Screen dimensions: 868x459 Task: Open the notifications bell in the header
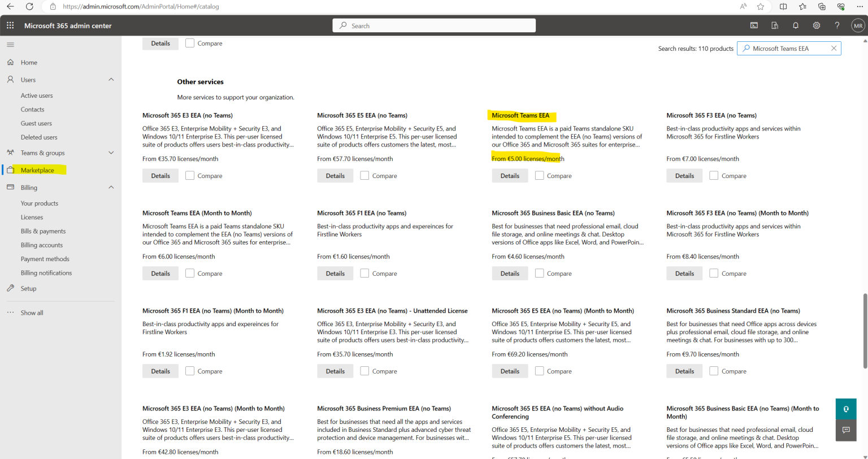(x=795, y=25)
